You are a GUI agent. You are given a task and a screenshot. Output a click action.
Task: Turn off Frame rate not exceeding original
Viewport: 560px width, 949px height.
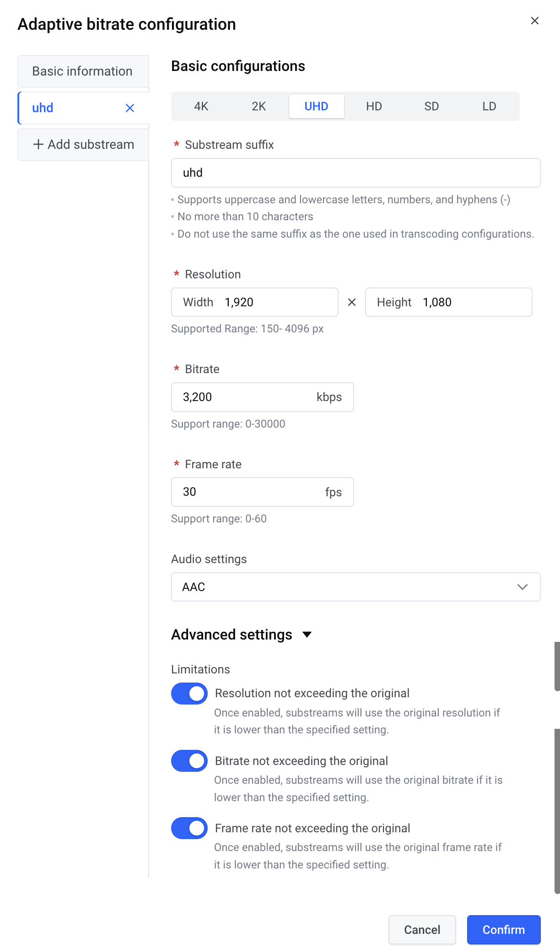pos(189,828)
